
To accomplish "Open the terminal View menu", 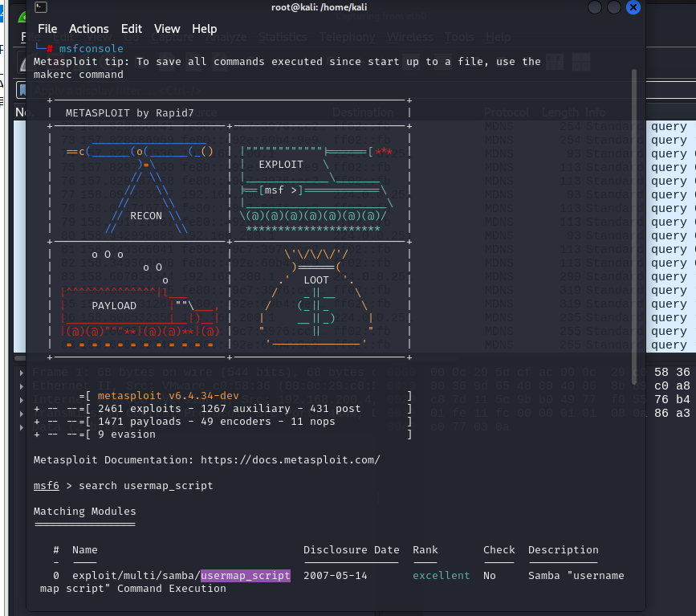I will coord(167,29).
